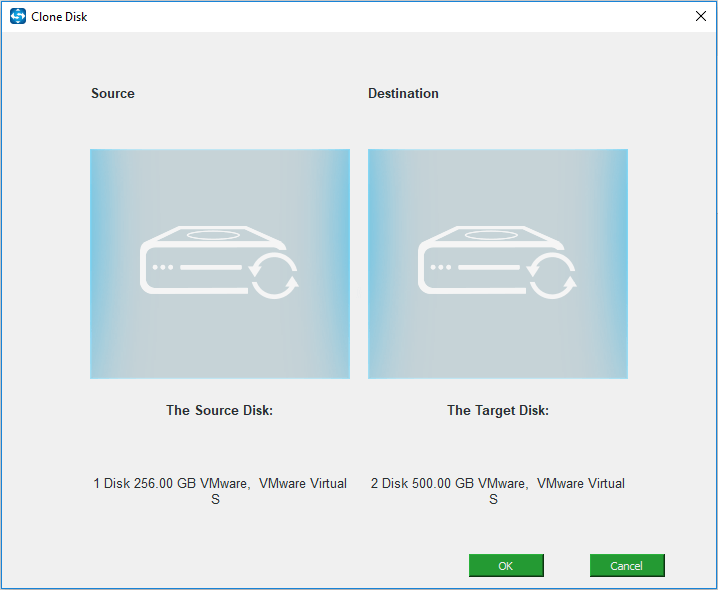
Task: Click "The Source Disk:" label
Action: [x=217, y=411]
